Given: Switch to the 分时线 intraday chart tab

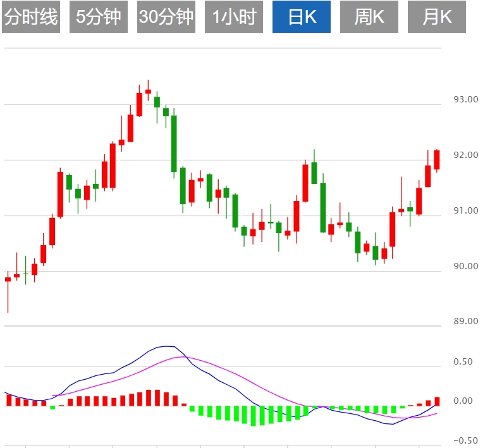Looking at the screenshot, I should (x=31, y=16).
